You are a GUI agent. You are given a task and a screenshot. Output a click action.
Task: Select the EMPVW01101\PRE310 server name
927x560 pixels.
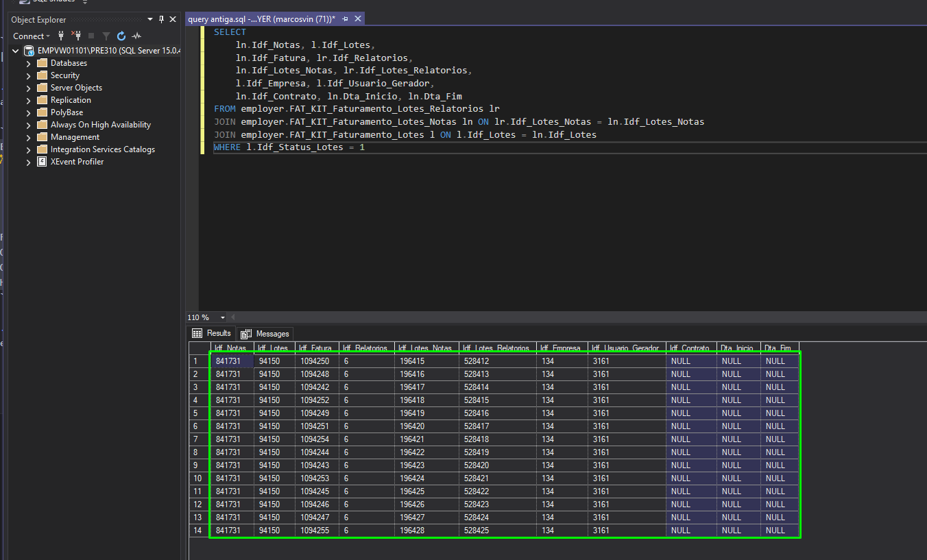108,51
